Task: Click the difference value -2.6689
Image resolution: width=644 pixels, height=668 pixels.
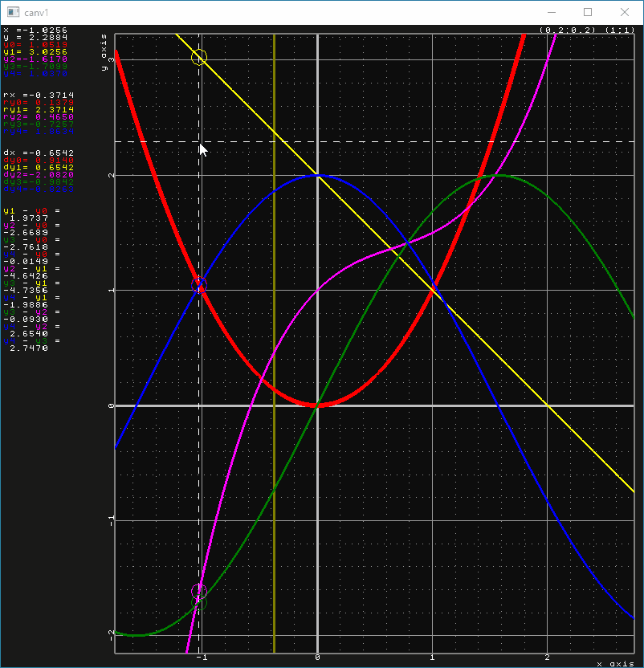Action: click(26, 233)
